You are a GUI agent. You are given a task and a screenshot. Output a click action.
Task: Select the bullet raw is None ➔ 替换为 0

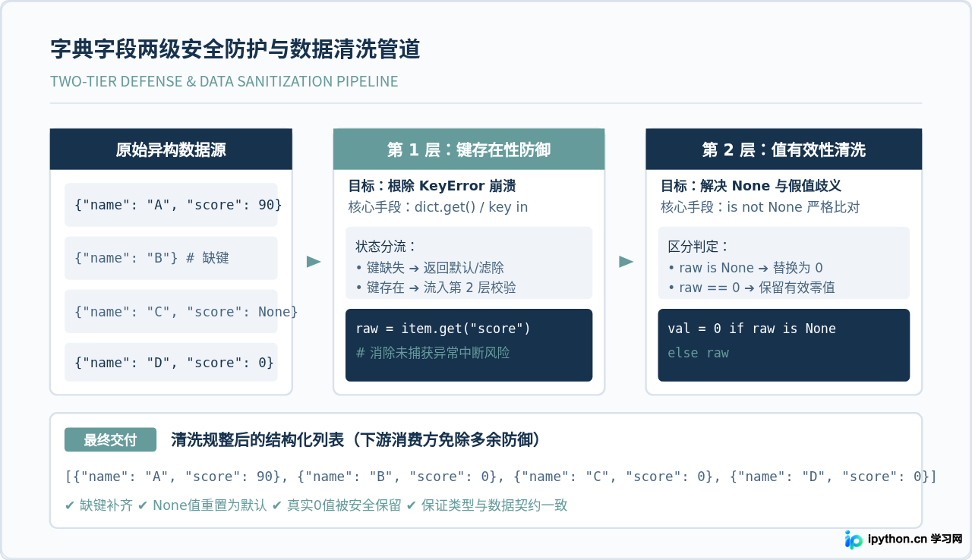pyautogui.click(x=746, y=268)
